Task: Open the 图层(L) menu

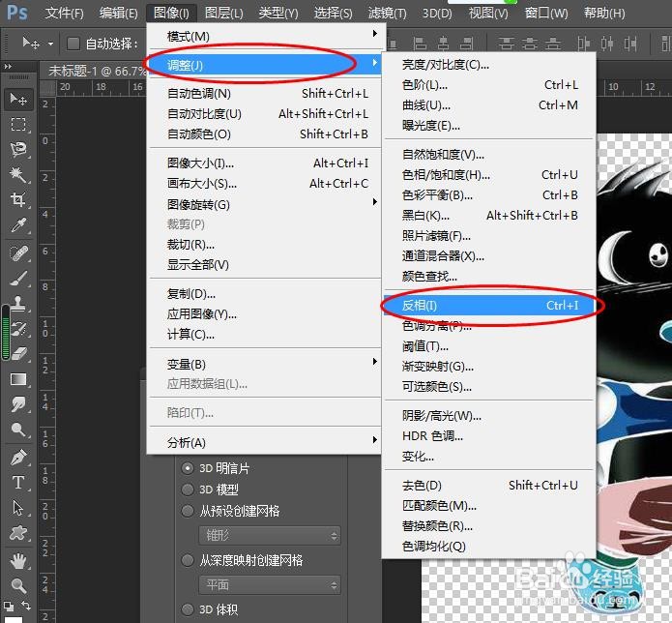Action: pyautogui.click(x=224, y=13)
